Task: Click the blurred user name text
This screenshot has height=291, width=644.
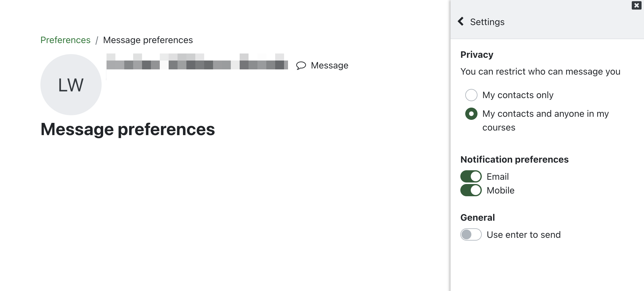Action: pos(197,61)
